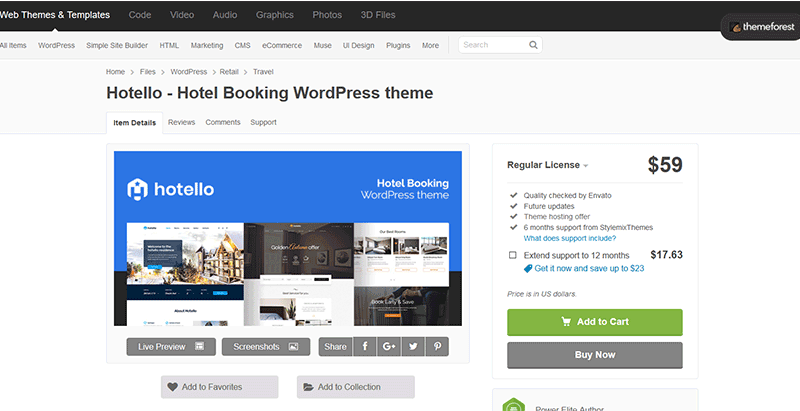Viewport: 800px width, 411px height.
Task: Open HTML category
Action: coord(169,45)
